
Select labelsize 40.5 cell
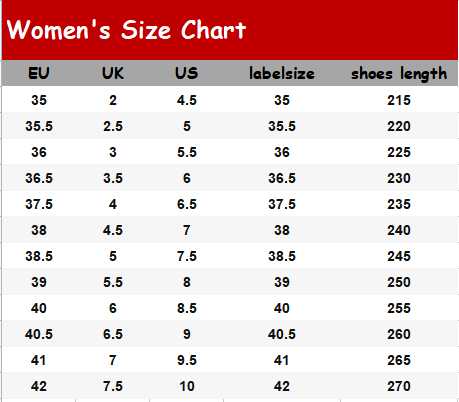282,334
